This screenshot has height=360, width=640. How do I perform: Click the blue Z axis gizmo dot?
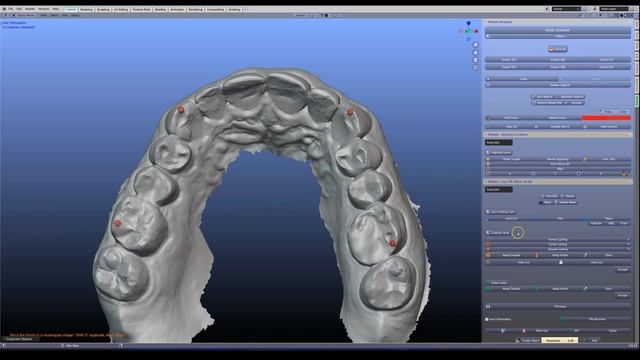click(469, 23)
